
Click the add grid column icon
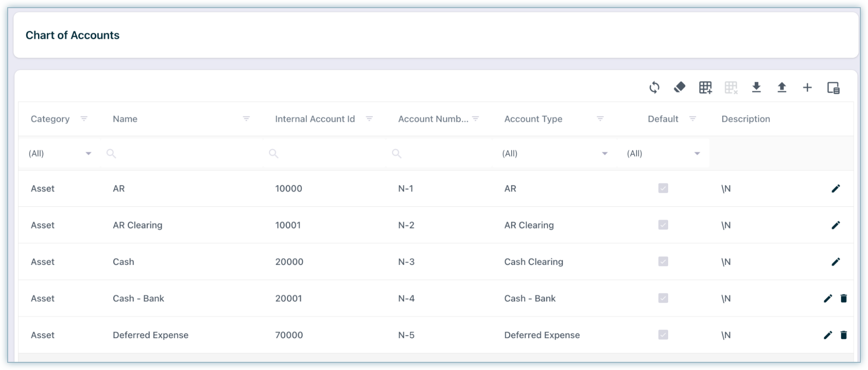[705, 88]
